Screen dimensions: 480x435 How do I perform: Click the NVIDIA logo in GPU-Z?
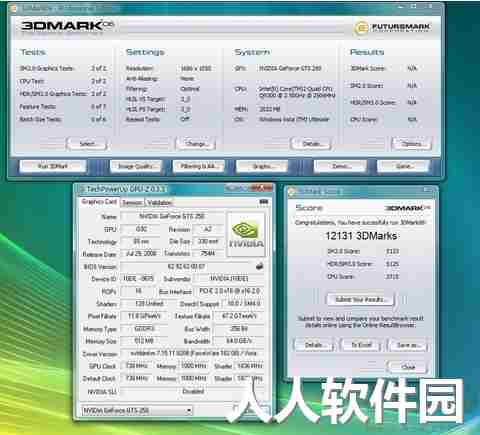tap(246, 235)
